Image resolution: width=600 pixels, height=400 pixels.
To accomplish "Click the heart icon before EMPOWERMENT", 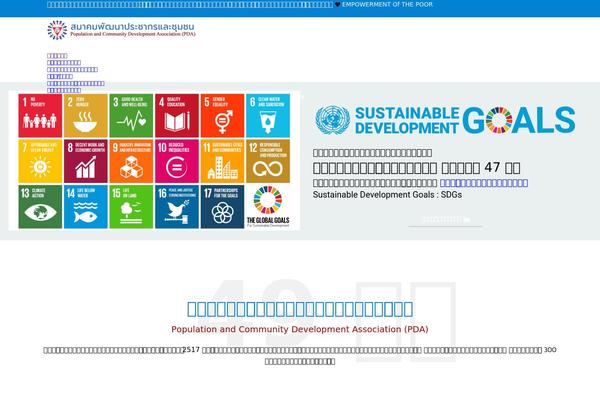I will coord(338,5).
